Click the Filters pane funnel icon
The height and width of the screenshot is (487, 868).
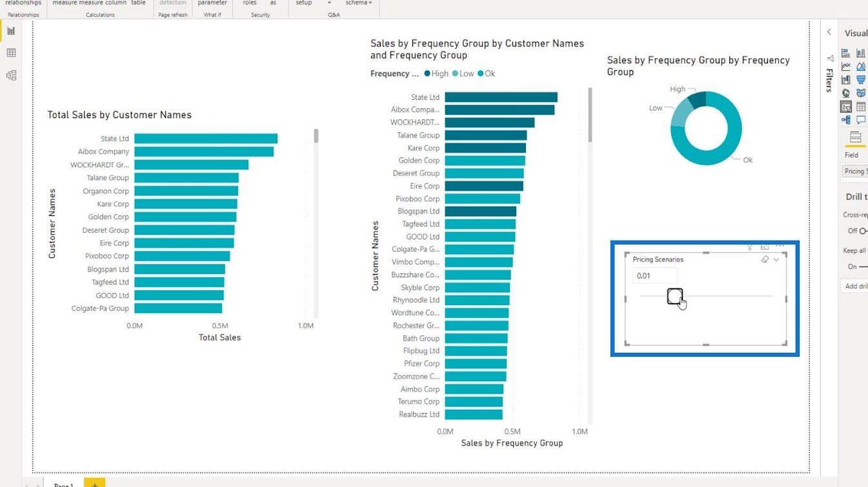point(829,57)
